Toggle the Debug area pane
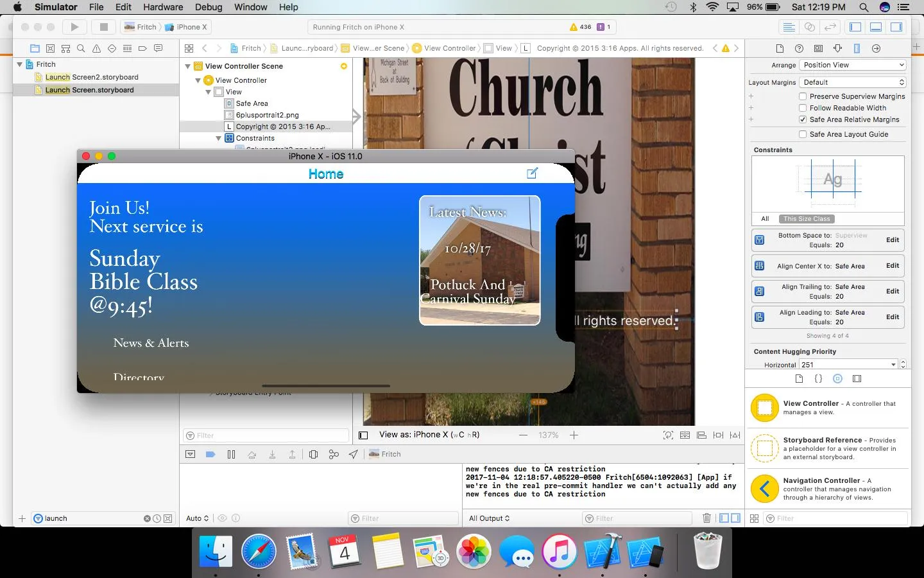This screenshot has width=924, height=578. 876,27
